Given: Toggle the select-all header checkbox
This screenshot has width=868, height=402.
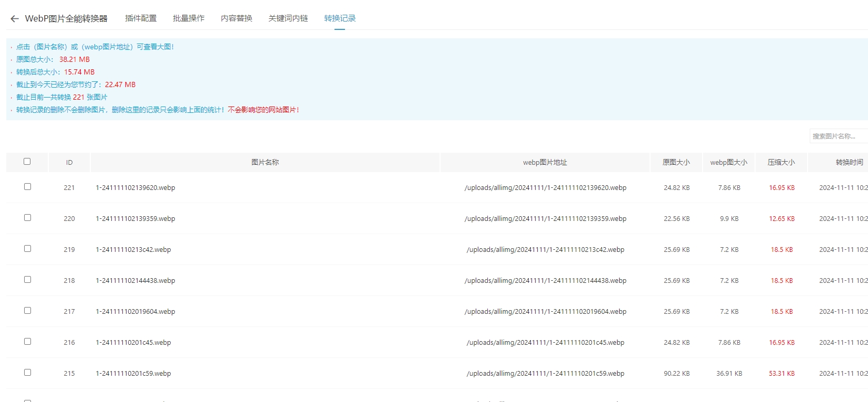Looking at the screenshot, I should point(27,162).
